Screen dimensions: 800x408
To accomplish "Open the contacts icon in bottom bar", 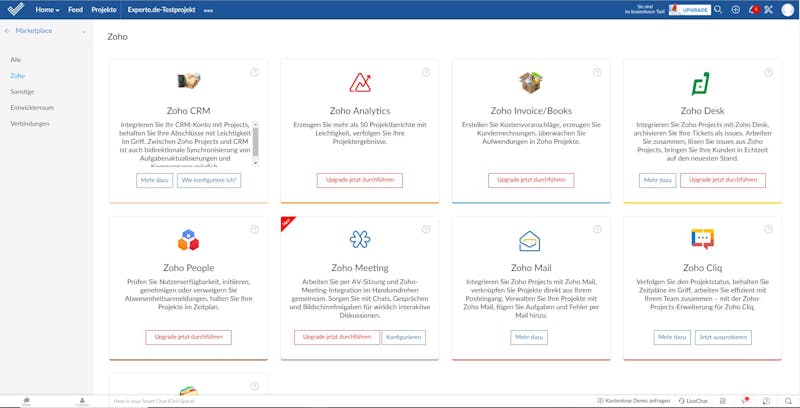I will coord(82,401).
